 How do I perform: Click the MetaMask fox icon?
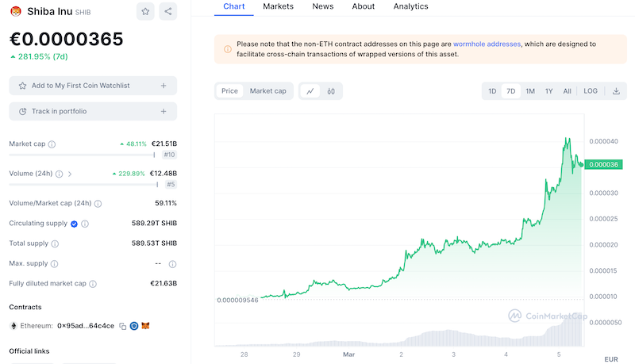(x=145, y=326)
